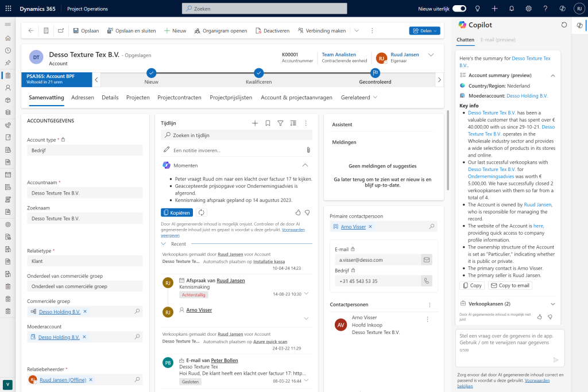Open the lightbulb ideas icon in header
This screenshot has height=392, width=588.
(x=477, y=8)
